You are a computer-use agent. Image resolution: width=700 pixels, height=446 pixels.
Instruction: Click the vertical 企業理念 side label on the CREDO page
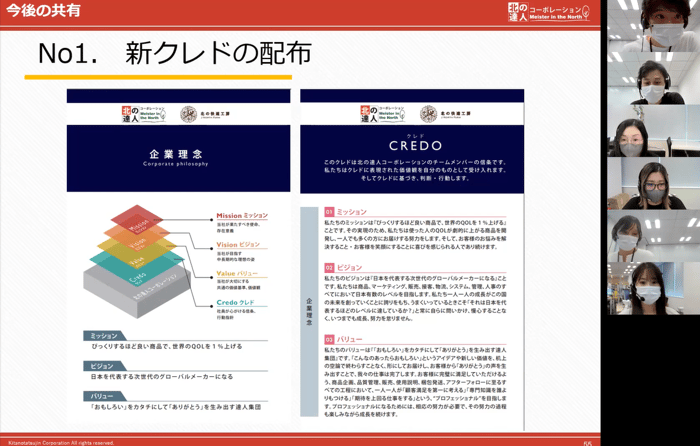click(309, 312)
